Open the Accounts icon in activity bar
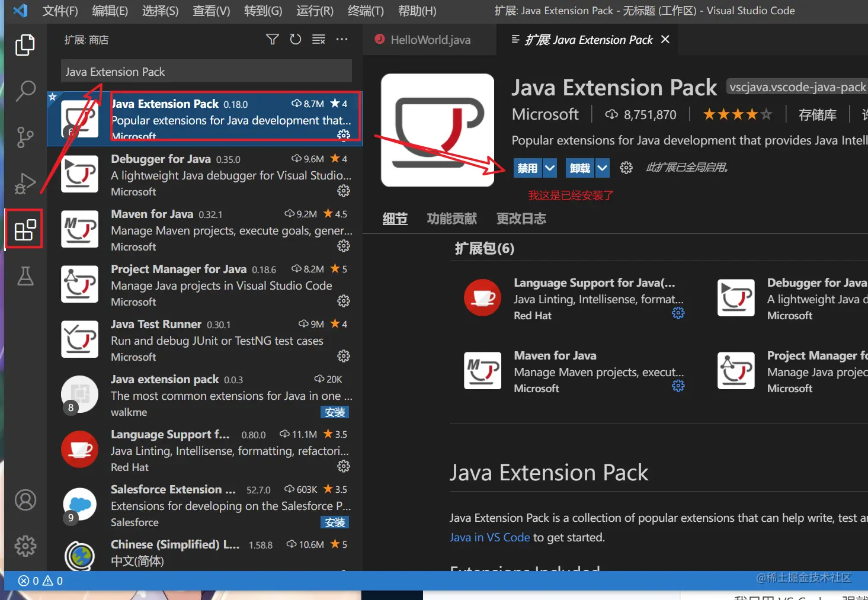 click(25, 500)
